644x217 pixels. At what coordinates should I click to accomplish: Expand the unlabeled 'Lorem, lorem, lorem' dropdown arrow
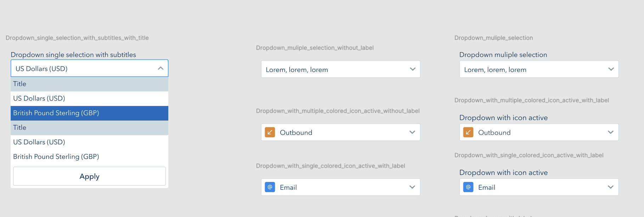412,69
